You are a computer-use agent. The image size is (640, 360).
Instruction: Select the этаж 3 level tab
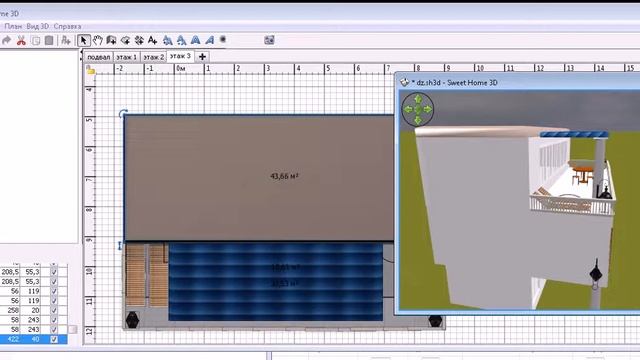[x=180, y=56]
